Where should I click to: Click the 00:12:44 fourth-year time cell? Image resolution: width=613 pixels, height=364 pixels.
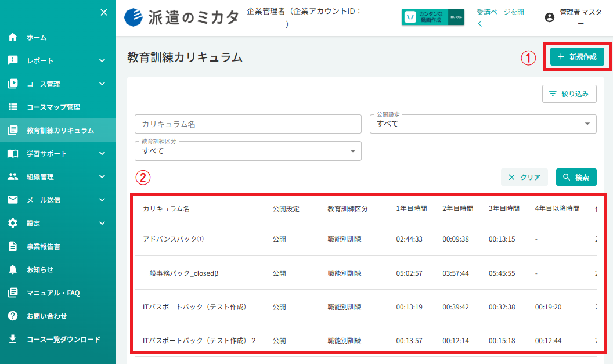[548, 341]
